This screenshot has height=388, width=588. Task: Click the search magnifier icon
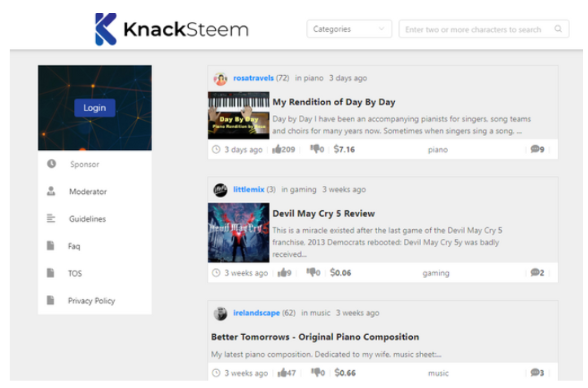[558, 29]
